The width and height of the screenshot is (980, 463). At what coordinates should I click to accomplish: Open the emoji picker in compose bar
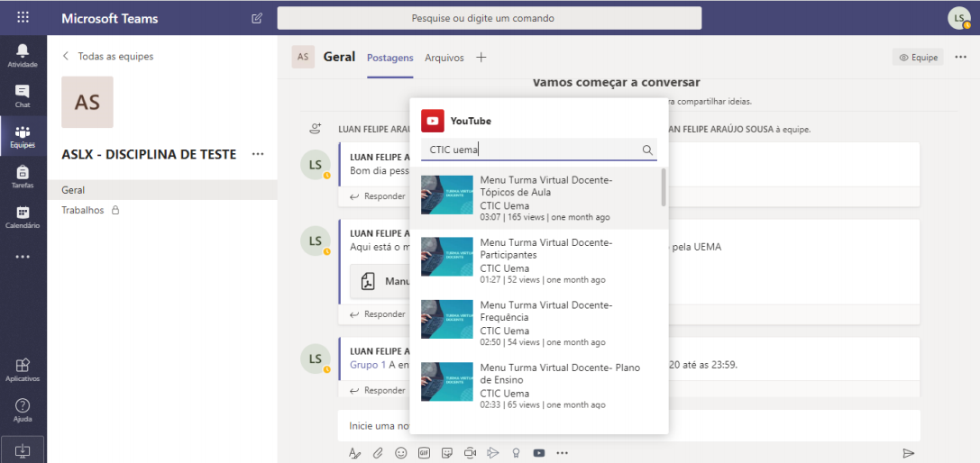point(401,453)
